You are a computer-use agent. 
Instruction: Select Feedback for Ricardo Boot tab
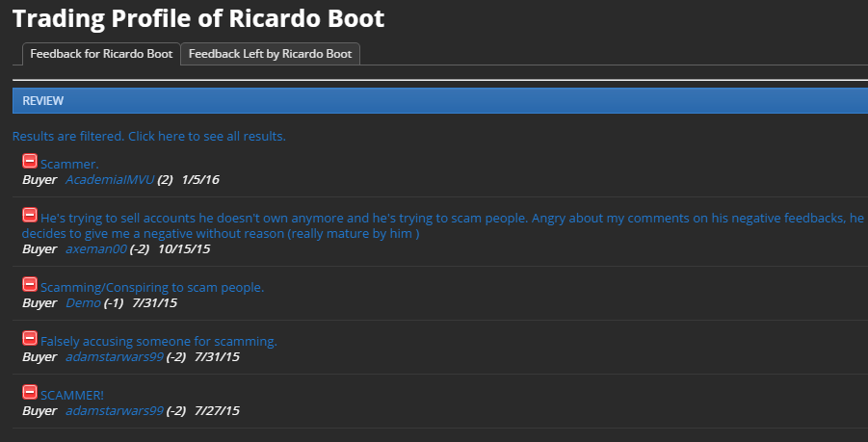[101, 54]
